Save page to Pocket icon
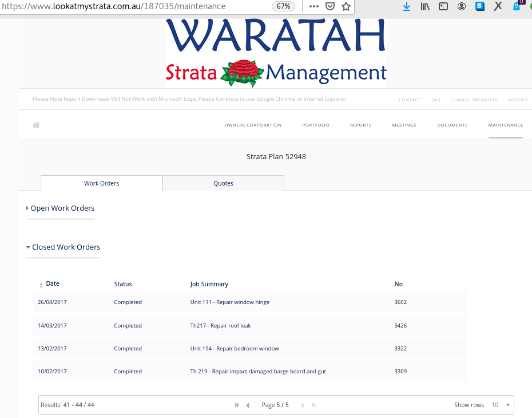532x418 pixels. [x=330, y=6]
